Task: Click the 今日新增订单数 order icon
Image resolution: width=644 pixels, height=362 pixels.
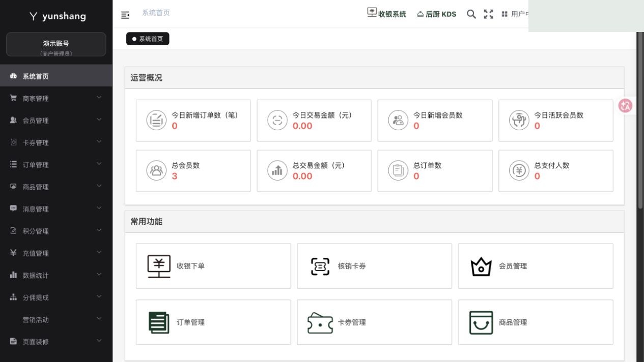Action: click(157, 120)
